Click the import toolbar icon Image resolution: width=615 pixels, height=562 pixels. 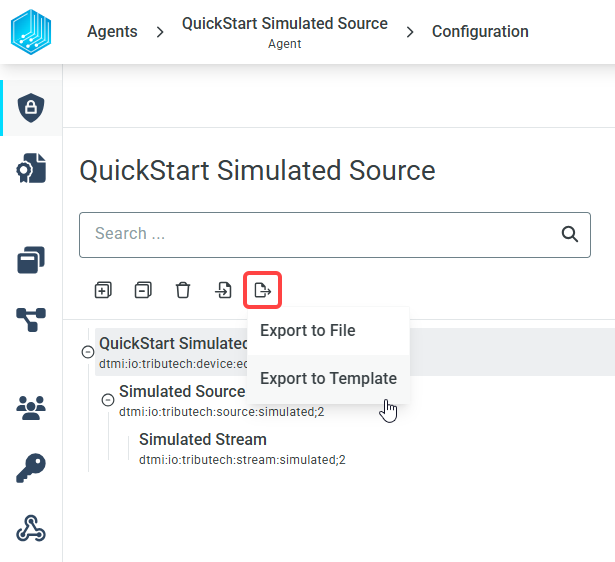(x=223, y=290)
